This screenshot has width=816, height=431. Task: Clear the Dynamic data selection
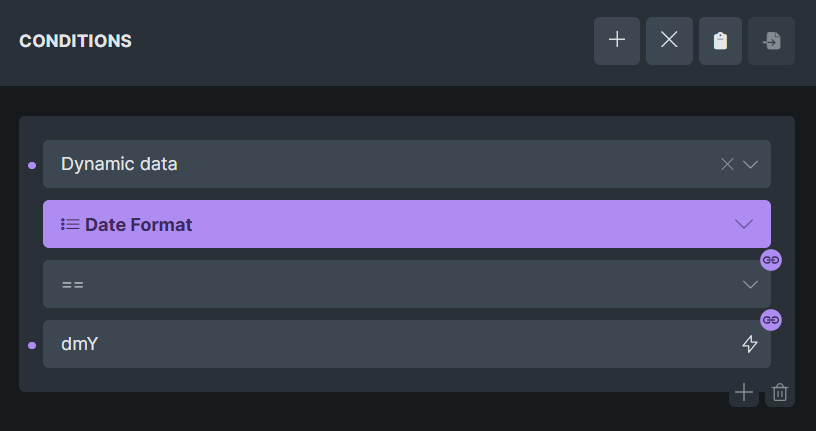[x=728, y=164]
